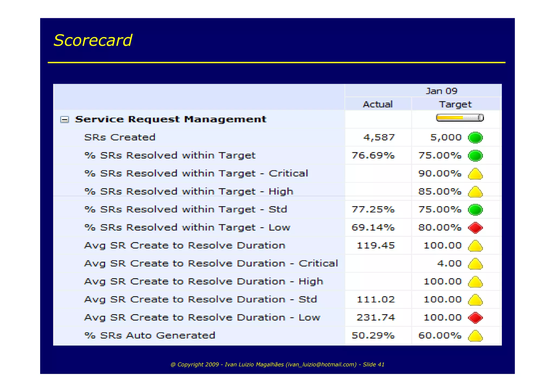Click red status icon for % SRs Resolved - Low
The width and height of the screenshot is (555, 392).
(x=475, y=228)
